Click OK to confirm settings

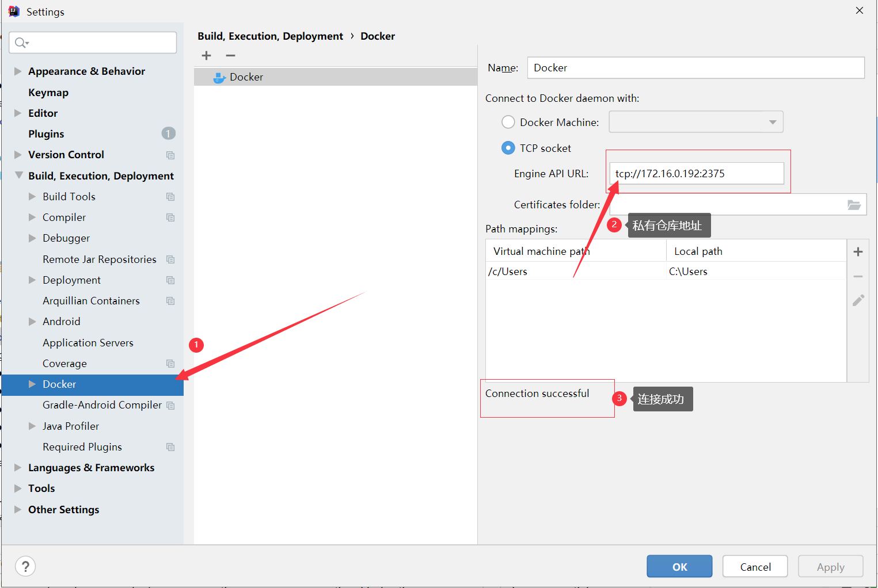pos(679,567)
